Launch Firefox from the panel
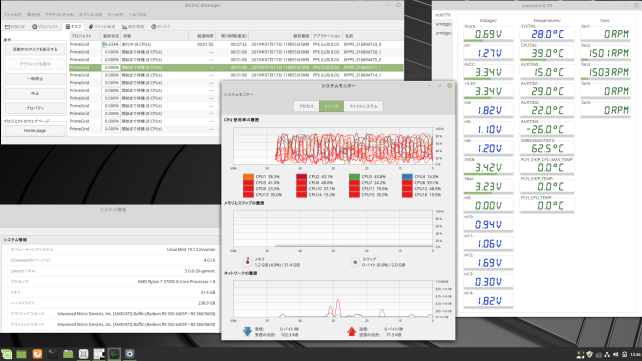 coord(37,354)
